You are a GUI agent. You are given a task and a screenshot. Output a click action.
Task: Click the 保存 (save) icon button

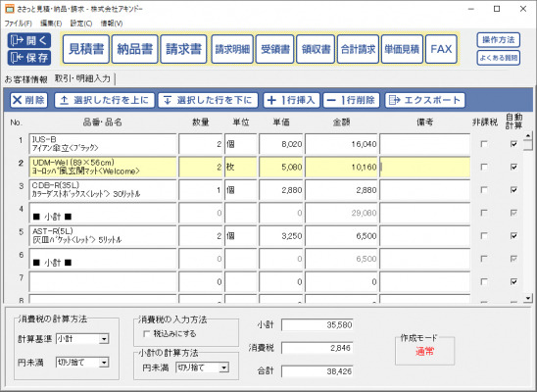coord(29,58)
